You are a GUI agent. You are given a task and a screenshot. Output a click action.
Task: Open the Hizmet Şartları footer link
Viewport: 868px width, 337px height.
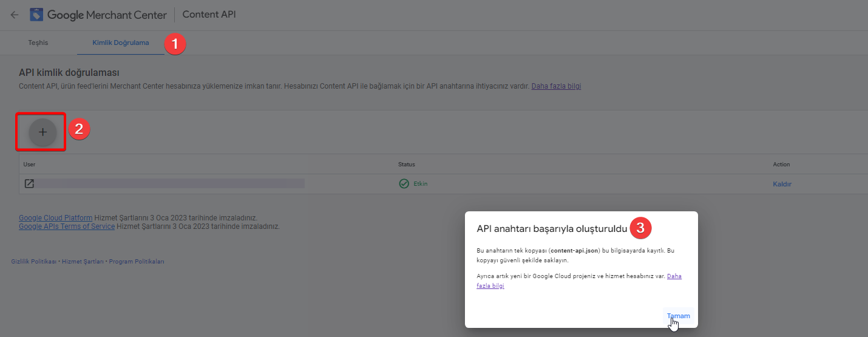coord(83,262)
